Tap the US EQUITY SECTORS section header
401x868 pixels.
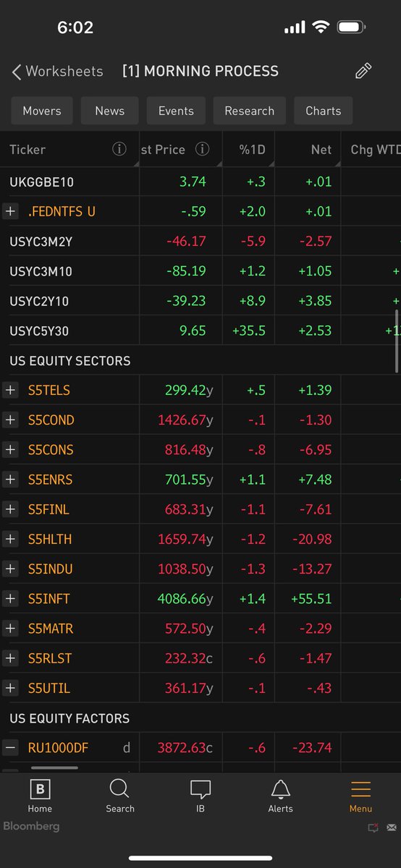click(70, 360)
